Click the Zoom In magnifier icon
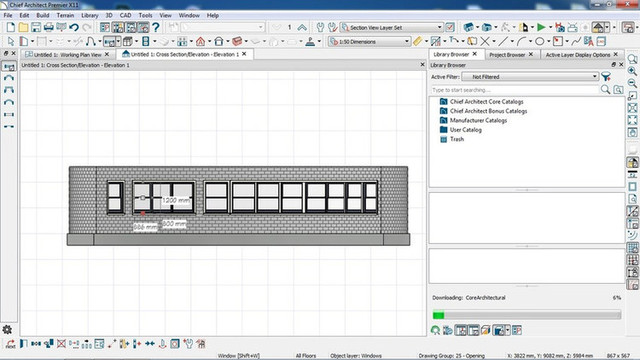 coord(632,71)
